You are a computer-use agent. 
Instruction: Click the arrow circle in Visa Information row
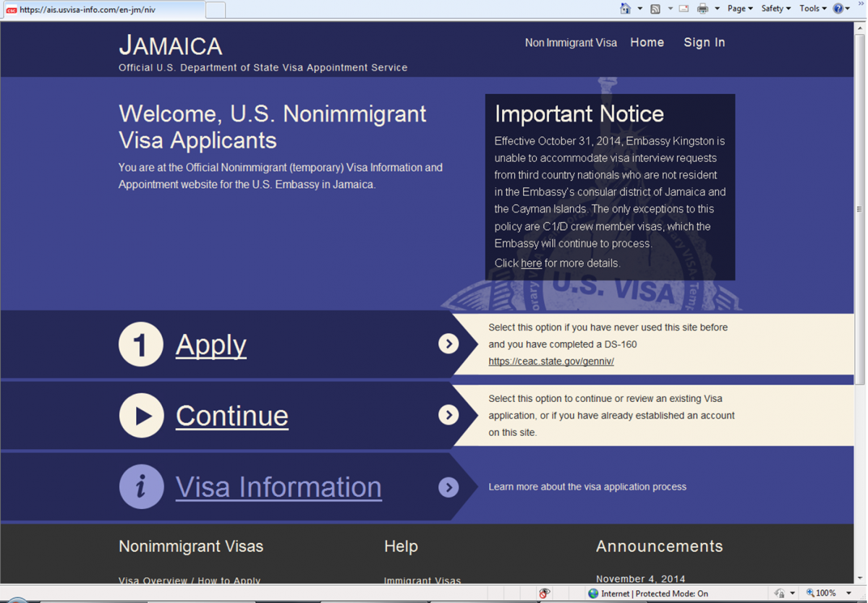point(448,487)
